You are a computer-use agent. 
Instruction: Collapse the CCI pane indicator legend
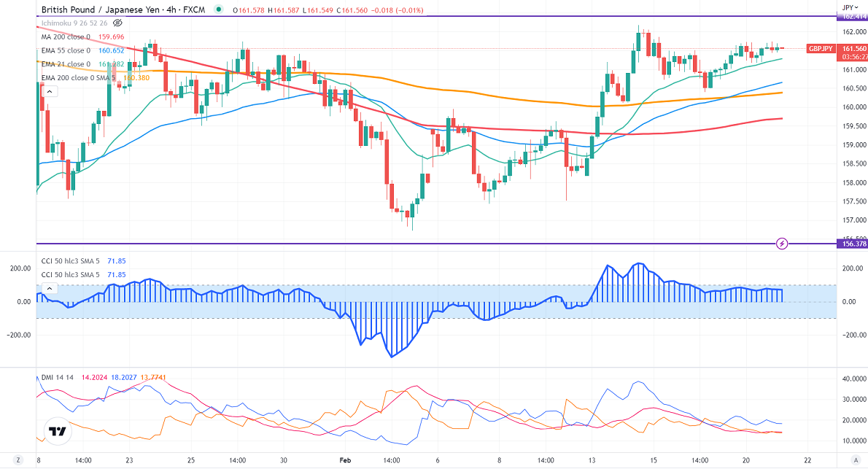pos(50,289)
